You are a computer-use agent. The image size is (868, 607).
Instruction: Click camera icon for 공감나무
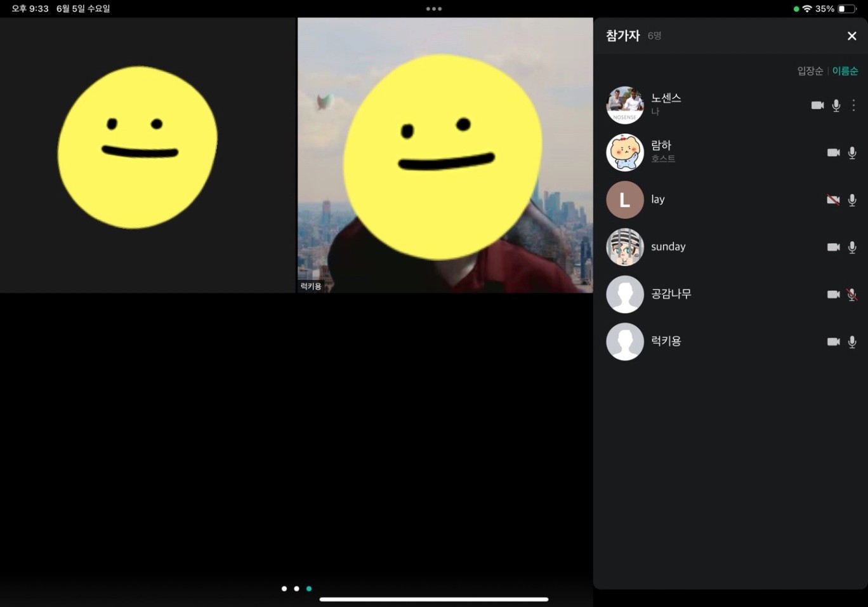tap(833, 294)
